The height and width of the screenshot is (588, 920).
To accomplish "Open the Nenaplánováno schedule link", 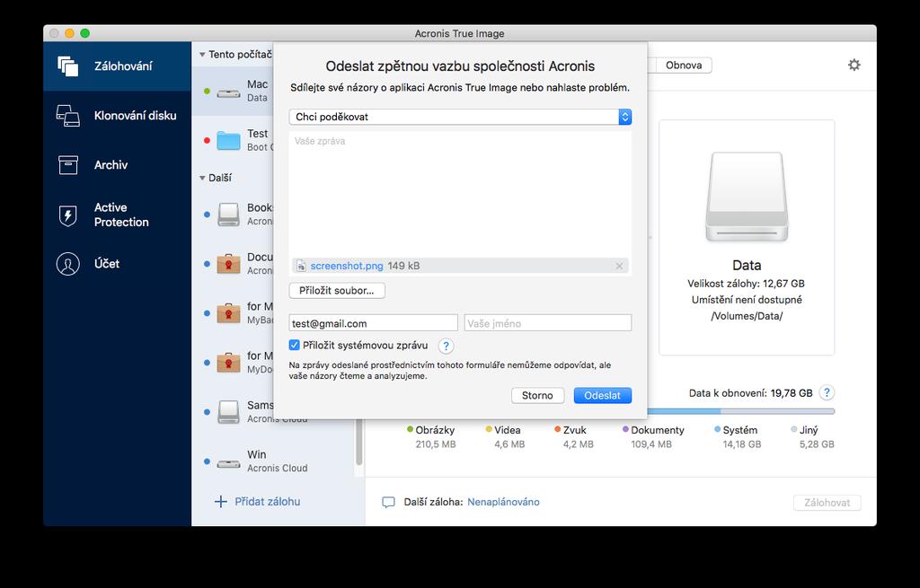I will pos(503,502).
